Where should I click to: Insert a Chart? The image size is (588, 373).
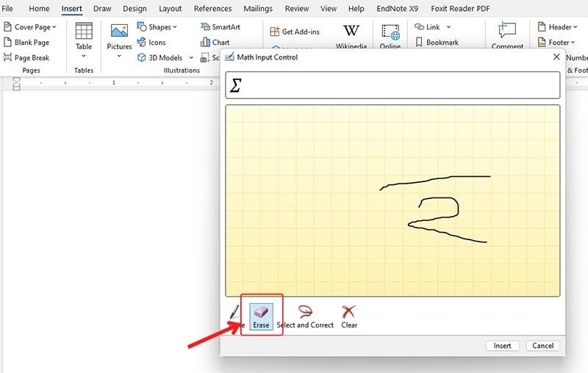pos(215,43)
